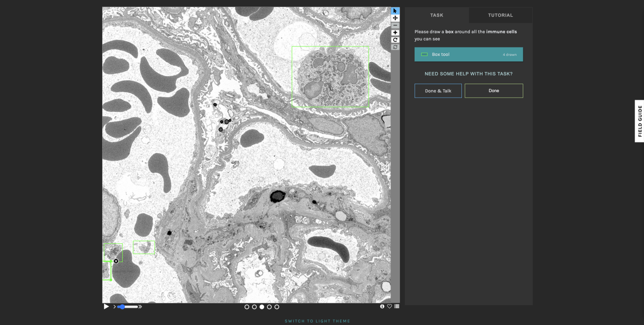Open the subject info metadata icon
The image size is (644, 325).
[x=382, y=306]
